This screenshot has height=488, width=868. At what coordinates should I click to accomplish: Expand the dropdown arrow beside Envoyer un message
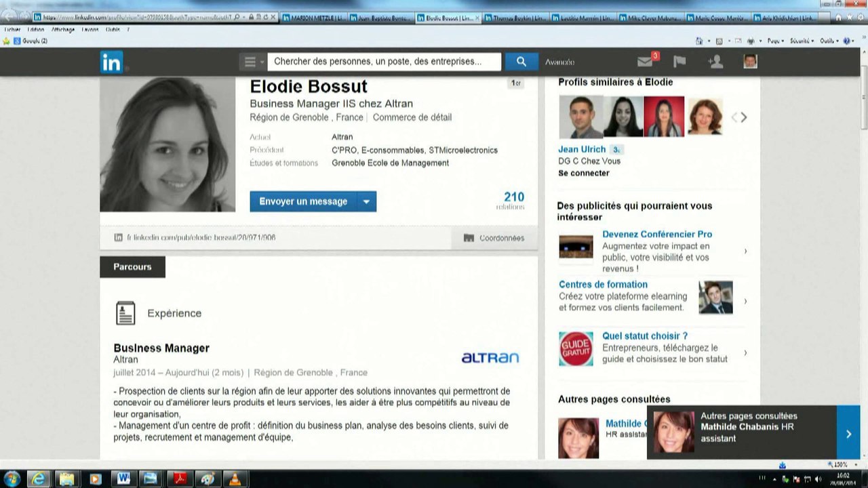[x=367, y=201]
